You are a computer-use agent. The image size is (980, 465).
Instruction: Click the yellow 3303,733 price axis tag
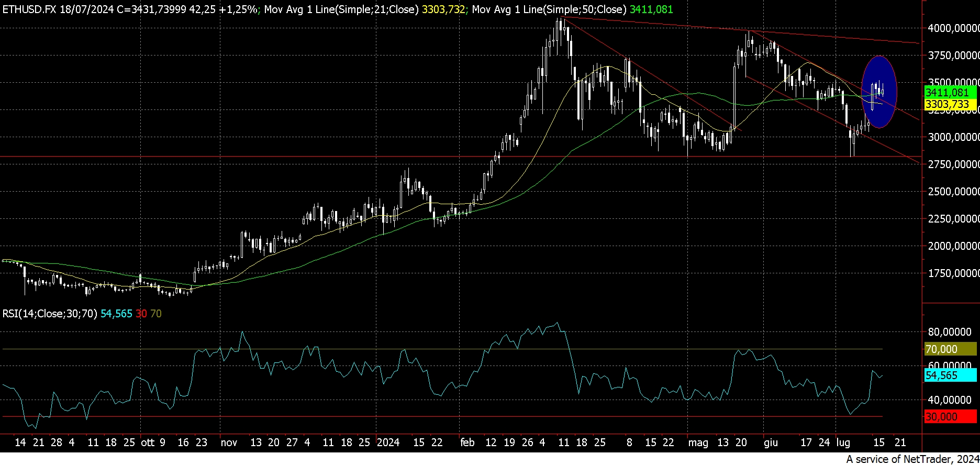click(950, 104)
